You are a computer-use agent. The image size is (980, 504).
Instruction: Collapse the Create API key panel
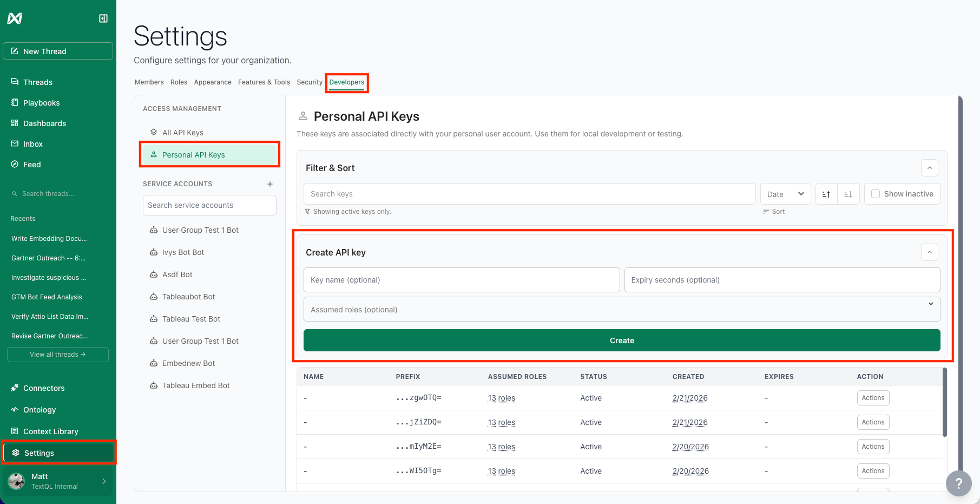pyautogui.click(x=930, y=252)
